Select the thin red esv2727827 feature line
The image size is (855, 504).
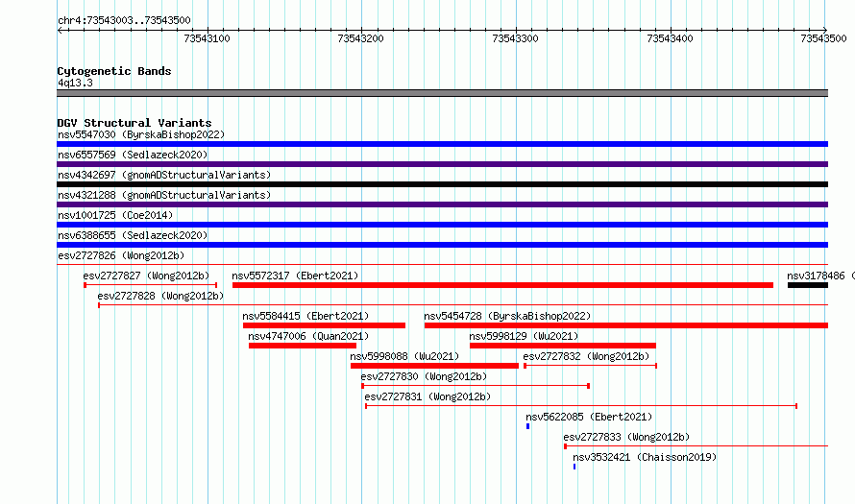pos(151,285)
